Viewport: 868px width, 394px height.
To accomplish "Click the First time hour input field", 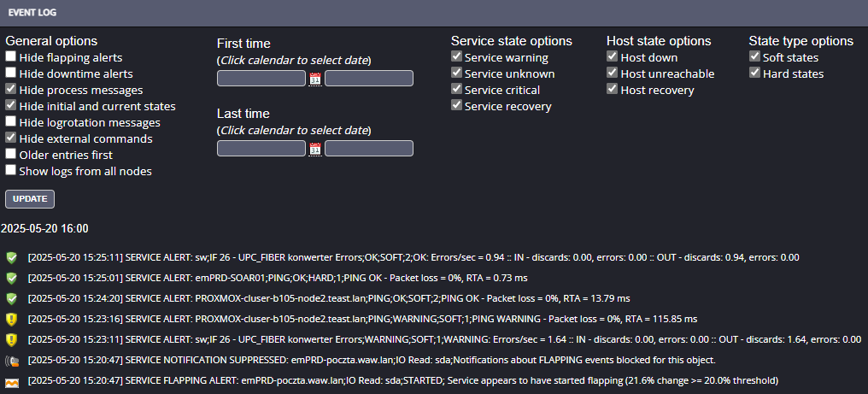I will tap(369, 79).
